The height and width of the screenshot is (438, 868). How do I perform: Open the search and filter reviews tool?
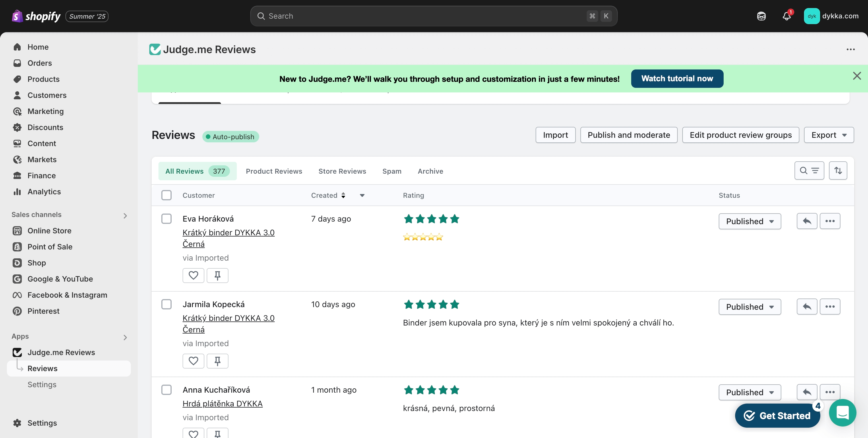(x=809, y=170)
